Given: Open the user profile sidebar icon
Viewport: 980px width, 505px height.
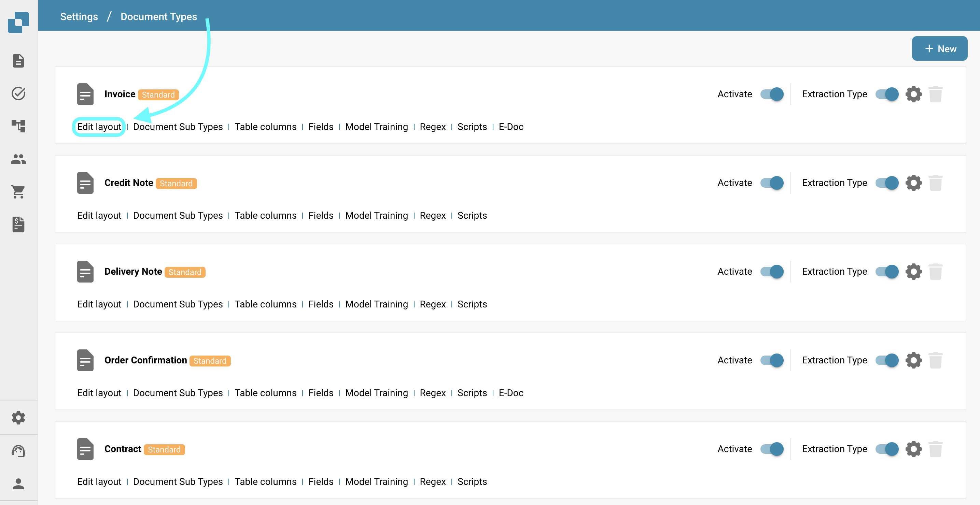Looking at the screenshot, I should (x=18, y=484).
